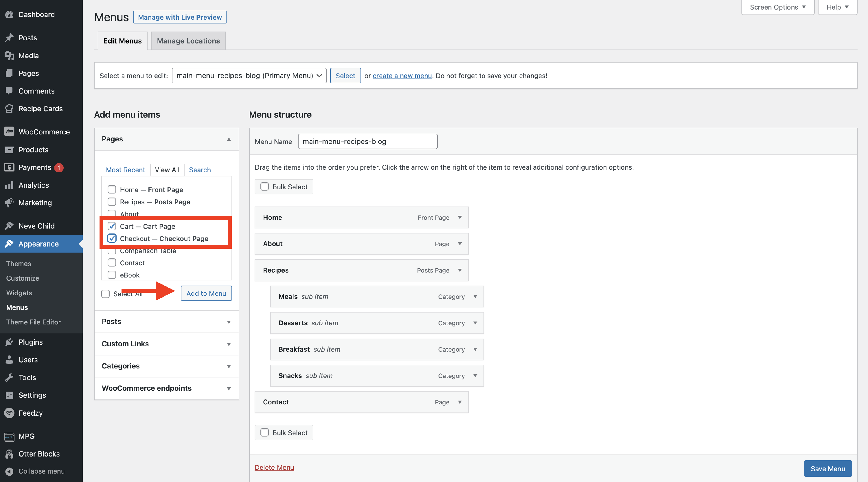Click the Recipe Cards chef hat icon
Screen dimensions: 868x482
(x=10, y=109)
